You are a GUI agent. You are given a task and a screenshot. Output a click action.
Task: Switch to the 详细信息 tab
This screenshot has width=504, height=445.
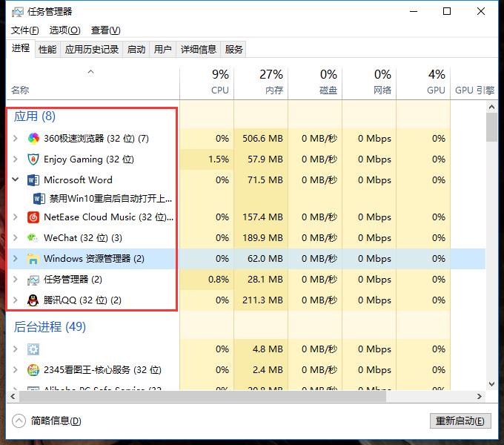pos(199,50)
